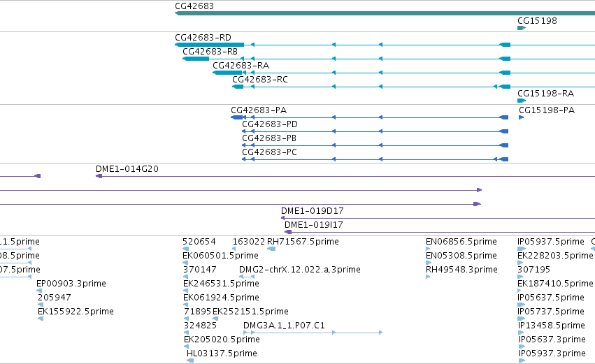
Task: Open transcript CG42683-RA label
Action: 241,66
